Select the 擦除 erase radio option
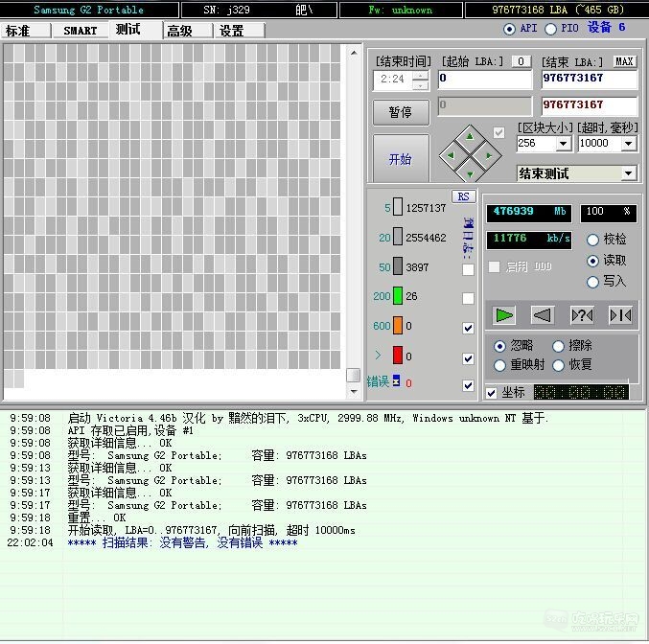 [558, 346]
